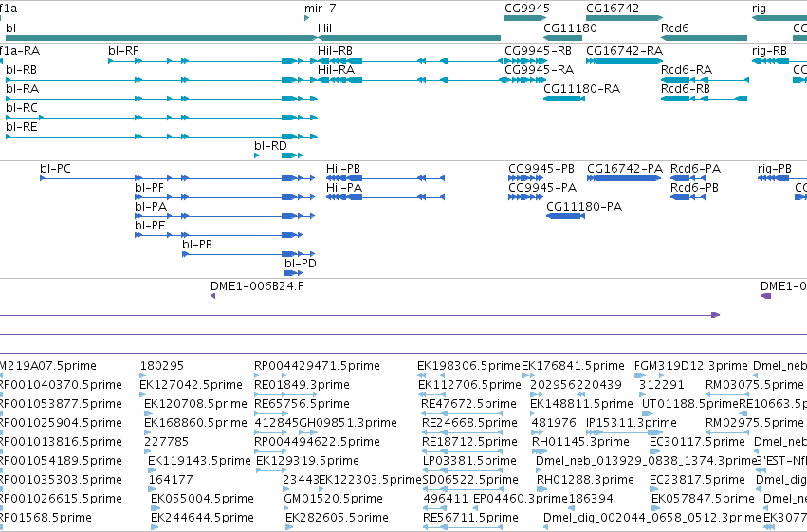Pick the CG16742-RA transcript
This screenshot has width=807, height=532.
point(624,61)
